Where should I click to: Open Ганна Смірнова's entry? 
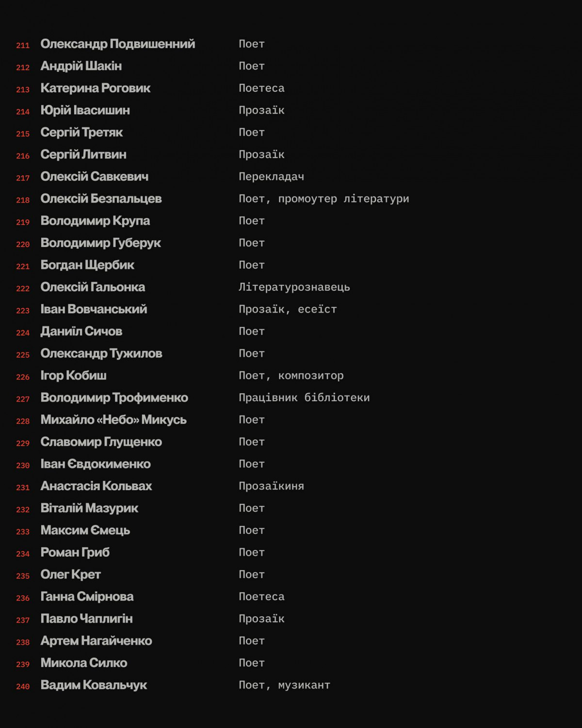click(87, 597)
